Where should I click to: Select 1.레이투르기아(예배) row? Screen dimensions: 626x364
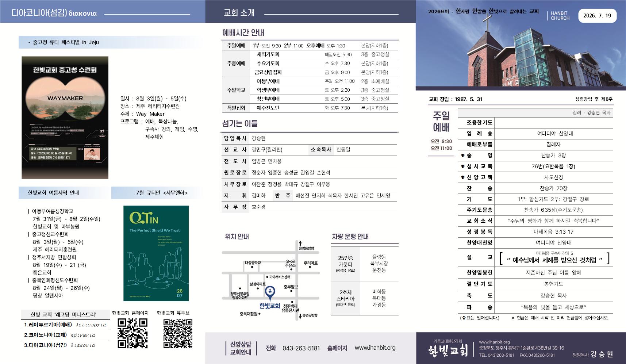click(65, 325)
